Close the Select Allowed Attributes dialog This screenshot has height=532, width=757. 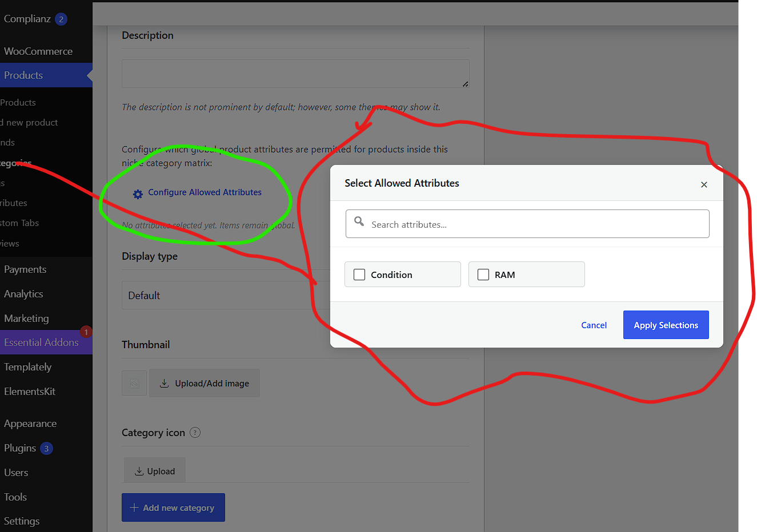(704, 184)
